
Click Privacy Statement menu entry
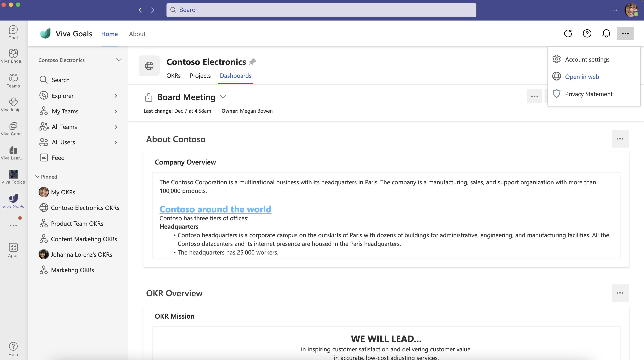(x=589, y=94)
